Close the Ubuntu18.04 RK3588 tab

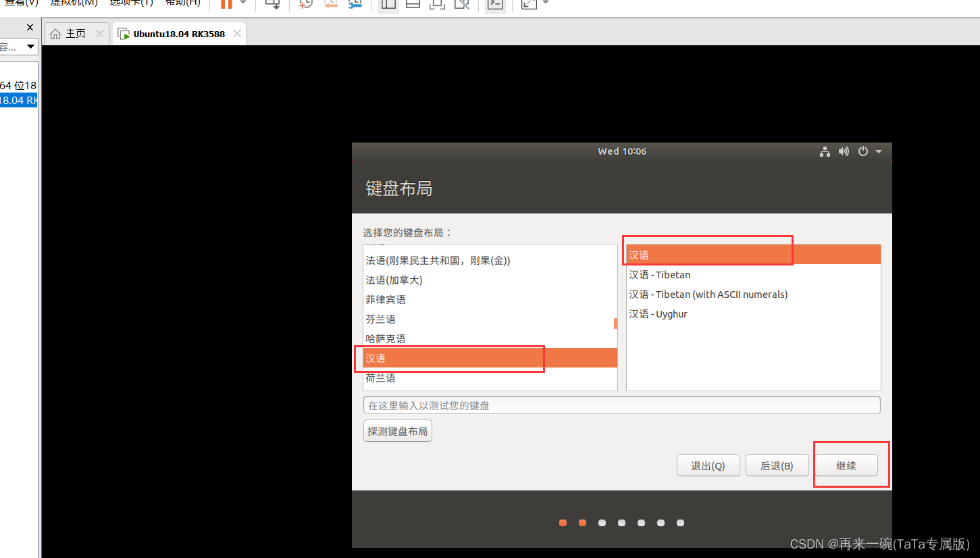pos(237,34)
